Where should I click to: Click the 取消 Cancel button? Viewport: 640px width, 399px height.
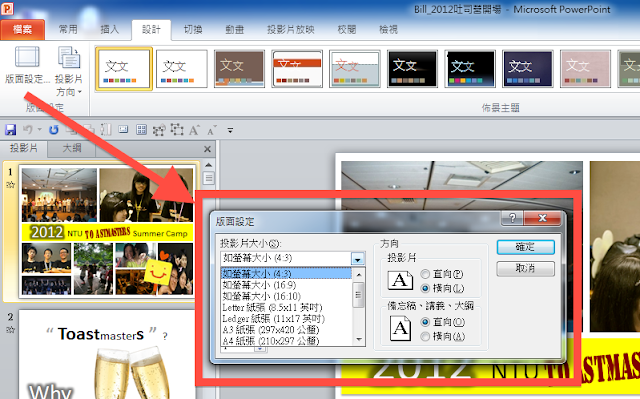point(525,268)
